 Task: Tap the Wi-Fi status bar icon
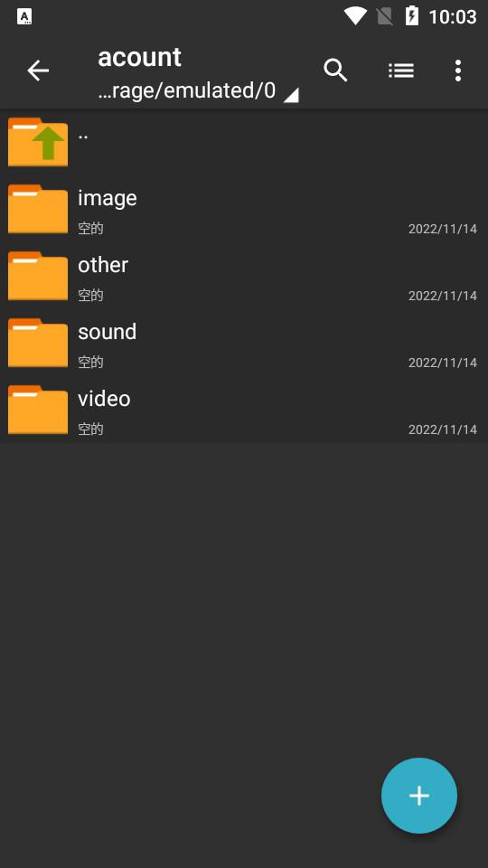coord(355,16)
